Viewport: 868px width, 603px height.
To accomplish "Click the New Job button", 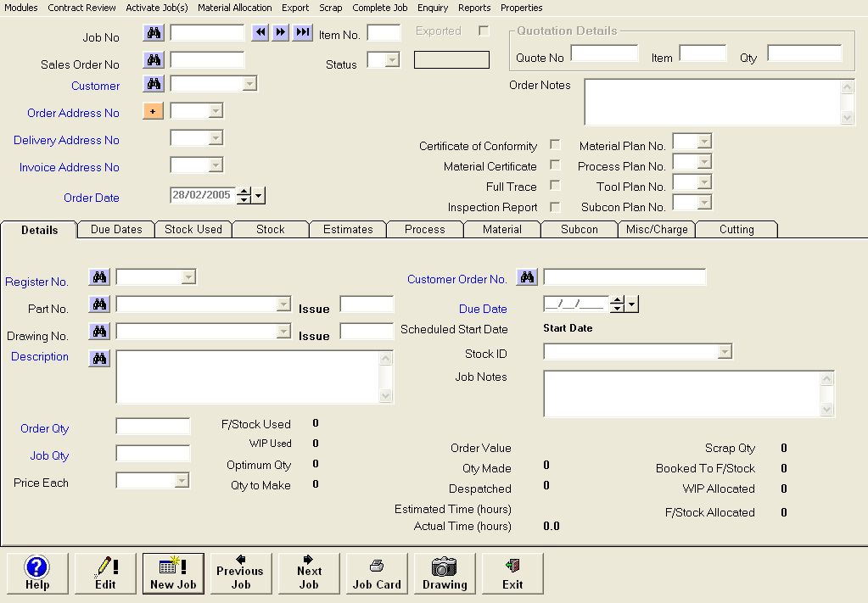I will tap(173, 573).
